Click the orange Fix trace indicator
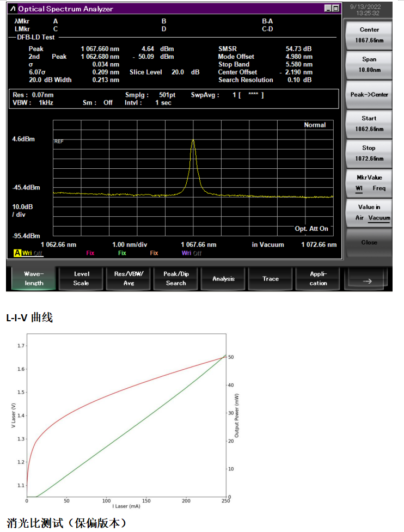Screen dimensions: 404x532 coord(154,253)
